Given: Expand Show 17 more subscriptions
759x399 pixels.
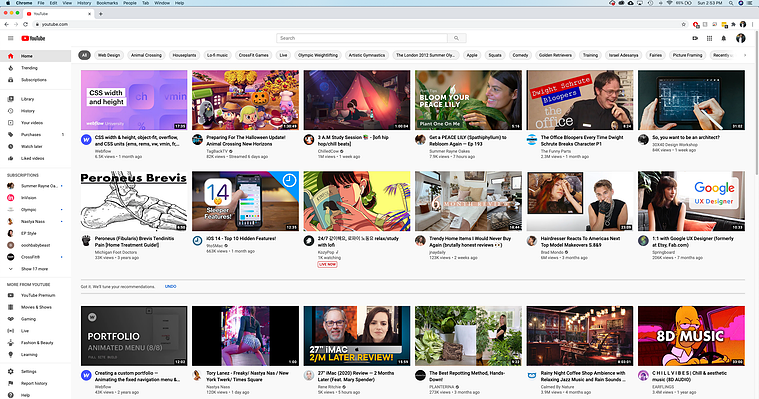Looking at the screenshot, I should (x=35, y=269).
